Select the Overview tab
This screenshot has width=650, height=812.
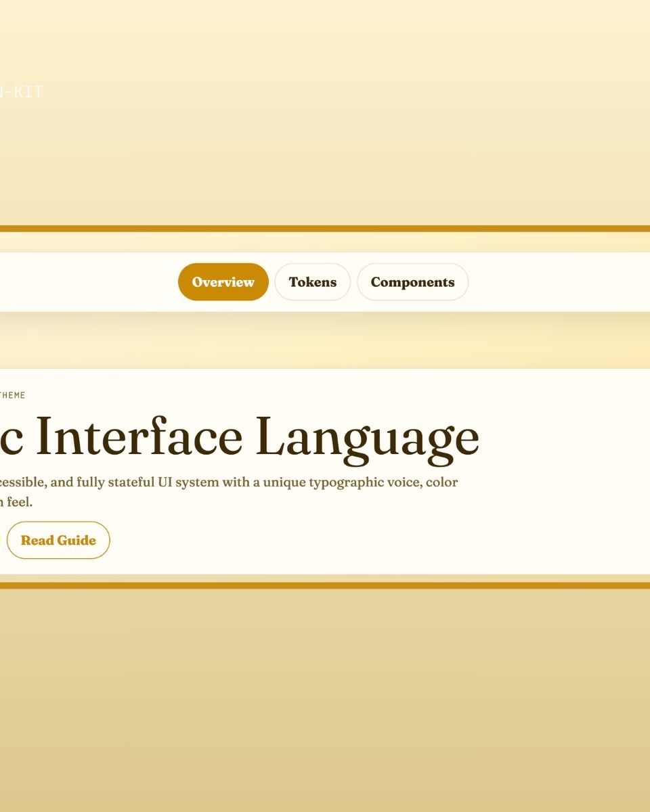(x=223, y=282)
